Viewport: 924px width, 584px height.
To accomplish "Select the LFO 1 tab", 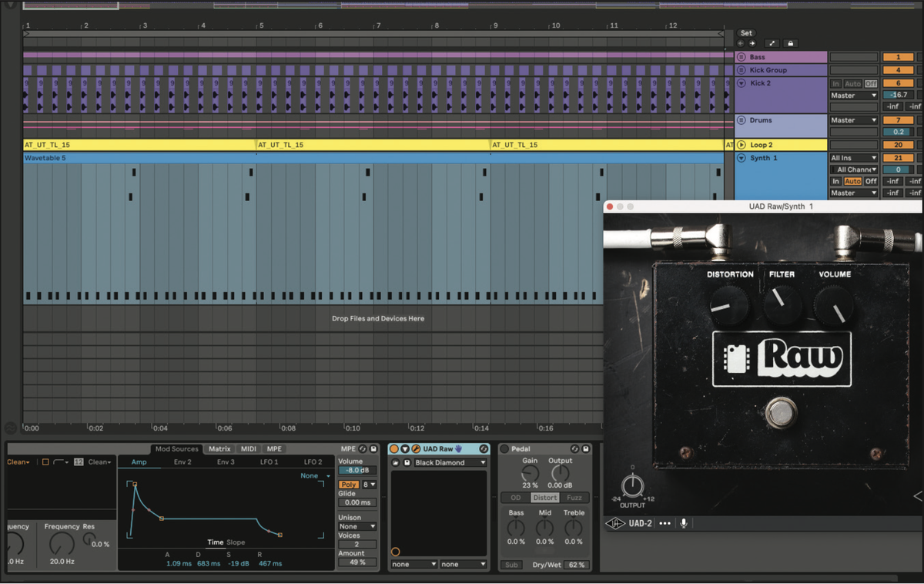I will point(269,461).
